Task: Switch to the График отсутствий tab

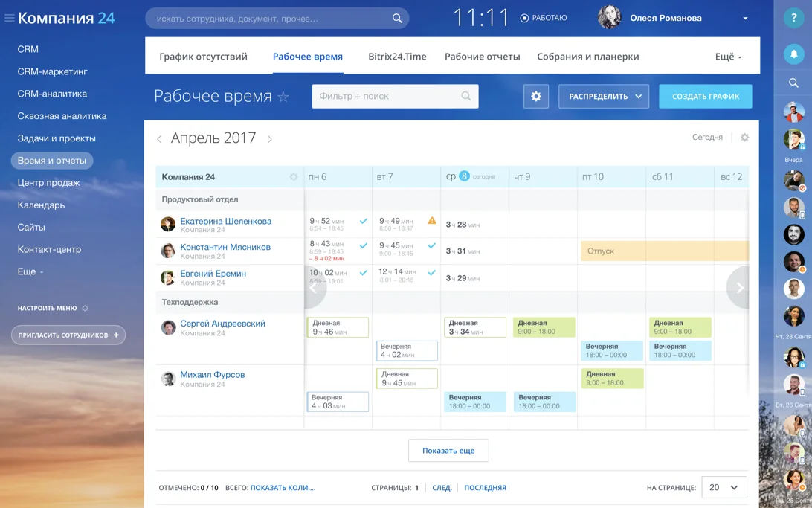Action: [203, 57]
